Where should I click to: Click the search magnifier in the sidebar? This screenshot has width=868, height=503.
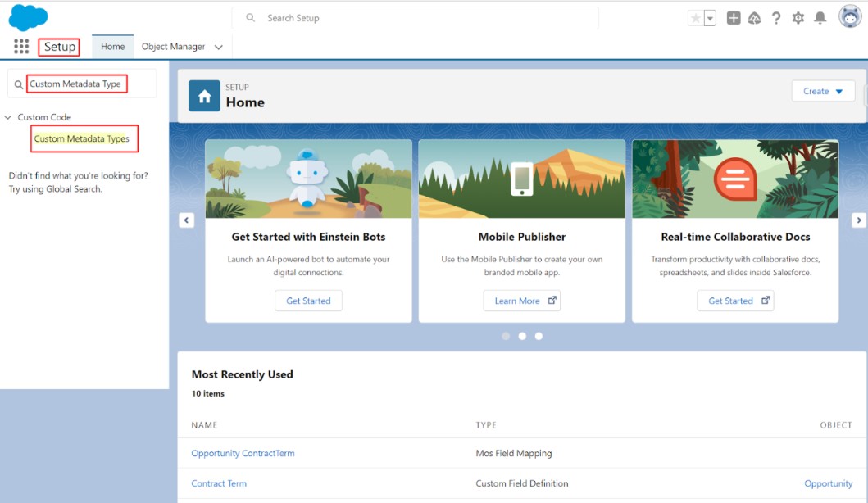18,84
